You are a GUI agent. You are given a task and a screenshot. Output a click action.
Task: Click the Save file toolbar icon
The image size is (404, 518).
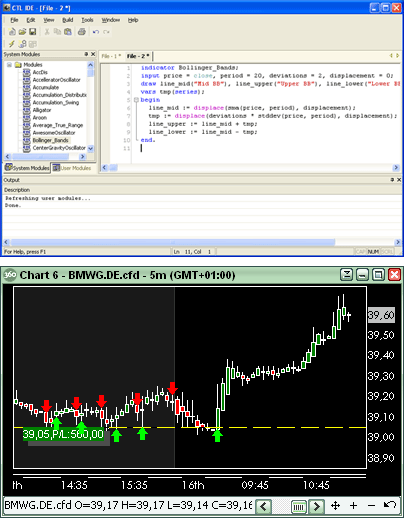point(33,32)
